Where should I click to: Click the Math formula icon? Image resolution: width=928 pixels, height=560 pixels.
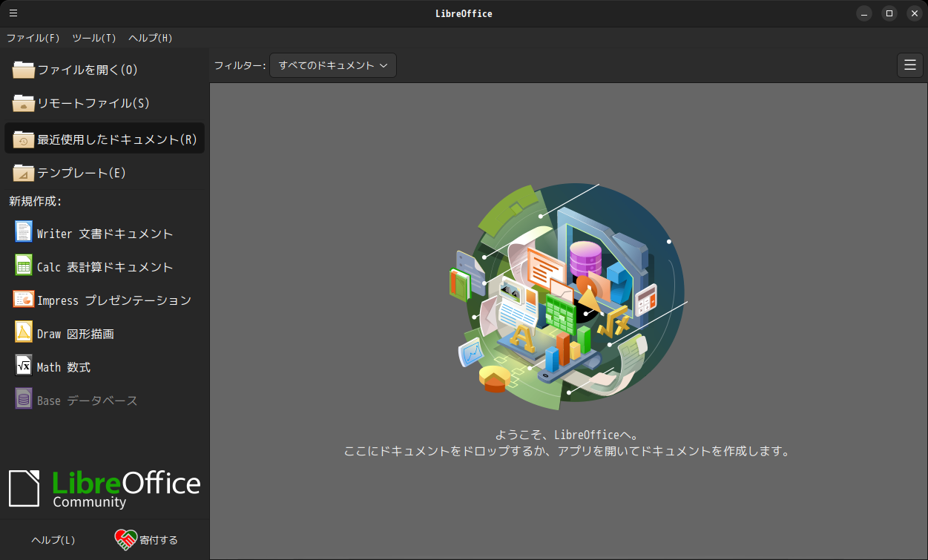point(24,366)
